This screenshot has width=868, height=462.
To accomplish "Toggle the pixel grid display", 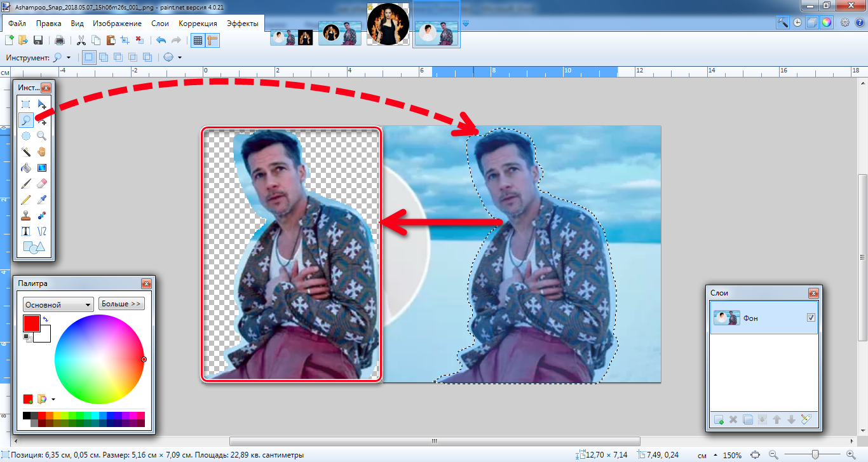I will pos(198,40).
